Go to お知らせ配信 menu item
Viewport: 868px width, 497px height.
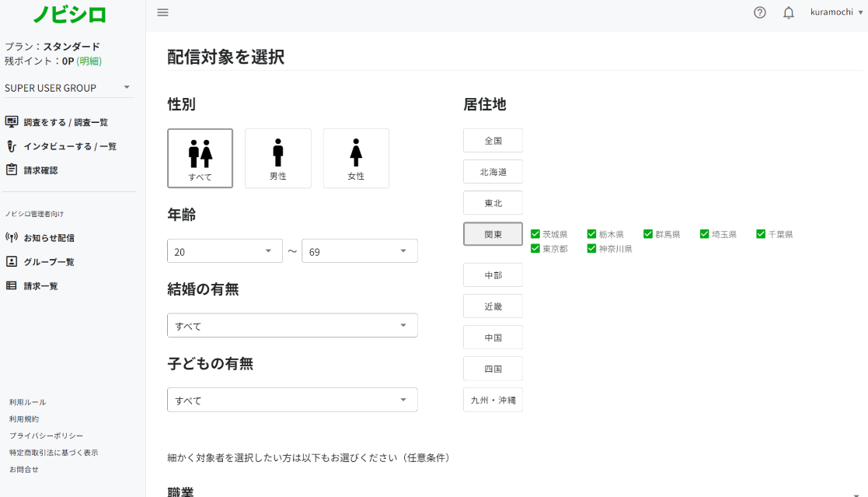[x=48, y=238]
